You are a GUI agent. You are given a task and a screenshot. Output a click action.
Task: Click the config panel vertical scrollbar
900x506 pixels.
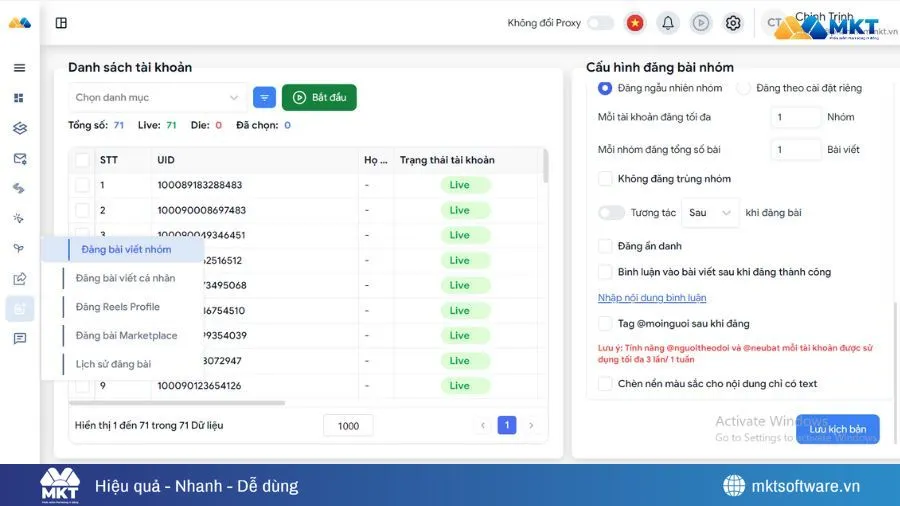point(895,373)
